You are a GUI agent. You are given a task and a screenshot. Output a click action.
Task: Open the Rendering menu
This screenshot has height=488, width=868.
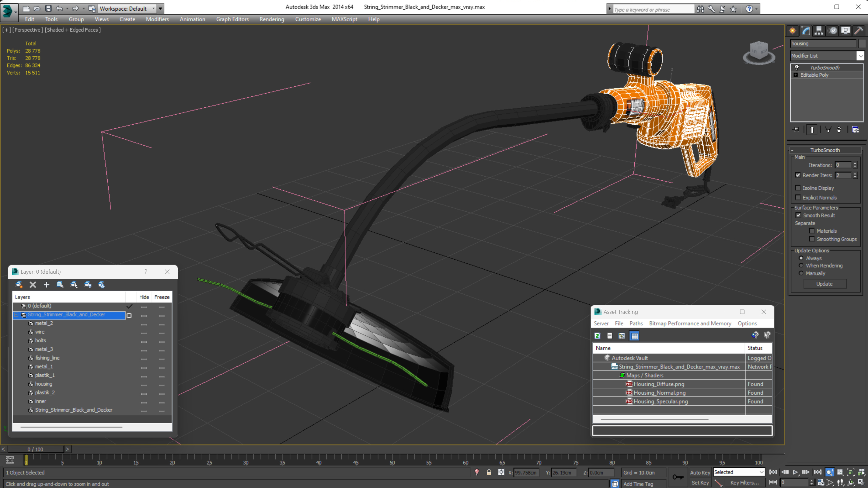click(272, 19)
